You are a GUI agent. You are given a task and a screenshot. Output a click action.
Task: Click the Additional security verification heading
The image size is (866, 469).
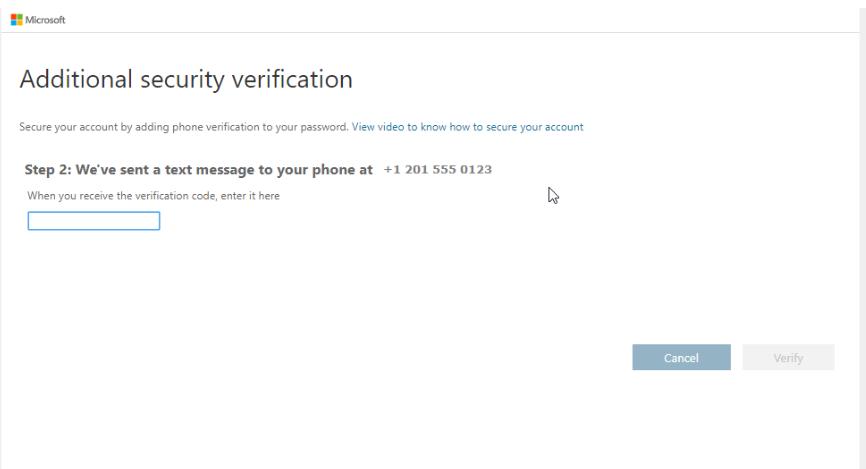[186, 79]
